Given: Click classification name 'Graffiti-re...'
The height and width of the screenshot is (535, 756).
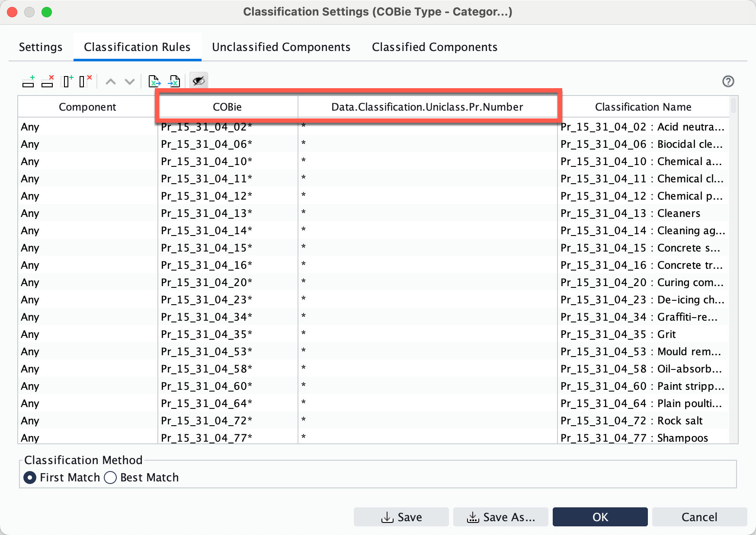Looking at the screenshot, I should pyautogui.click(x=644, y=317).
